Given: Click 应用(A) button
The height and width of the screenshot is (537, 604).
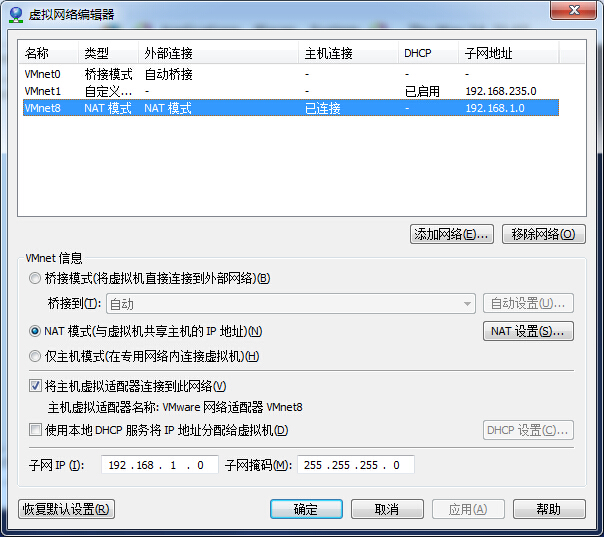Looking at the screenshot, I should 468,509.
